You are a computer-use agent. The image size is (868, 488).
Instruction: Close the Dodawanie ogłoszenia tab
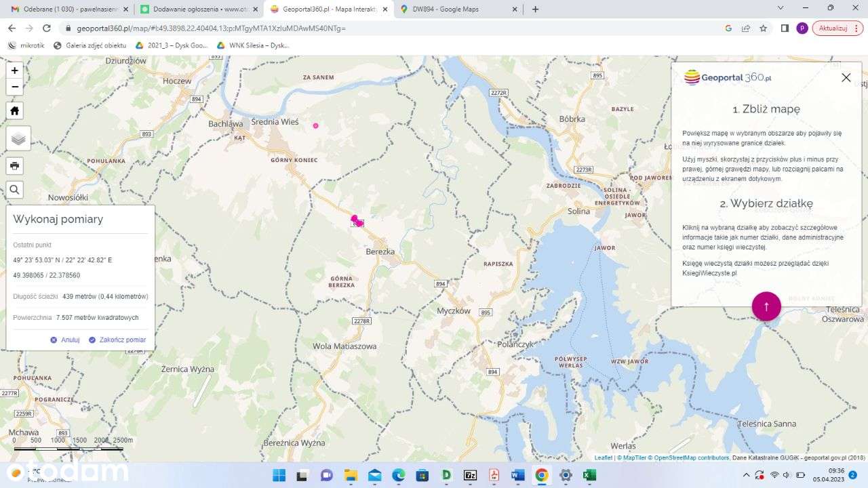coord(256,9)
